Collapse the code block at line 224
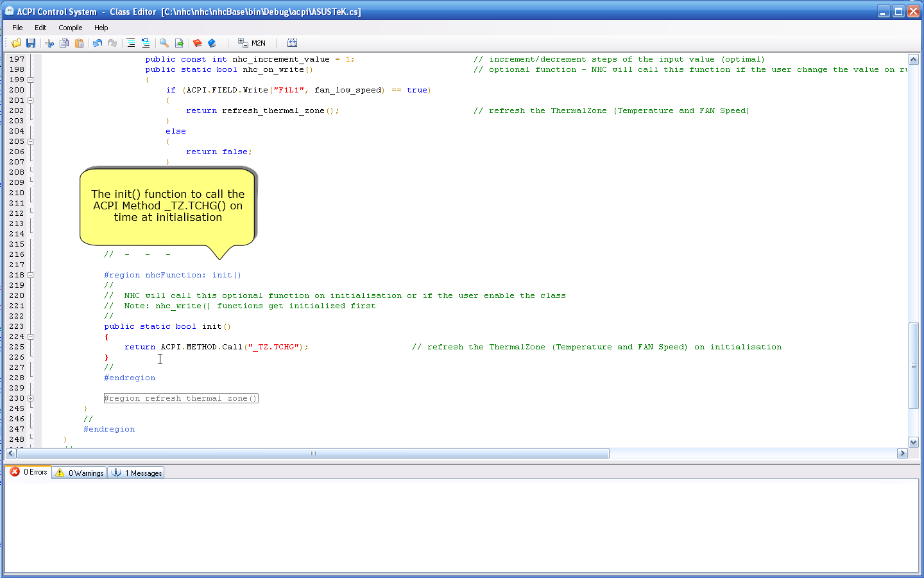 (30, 337)
